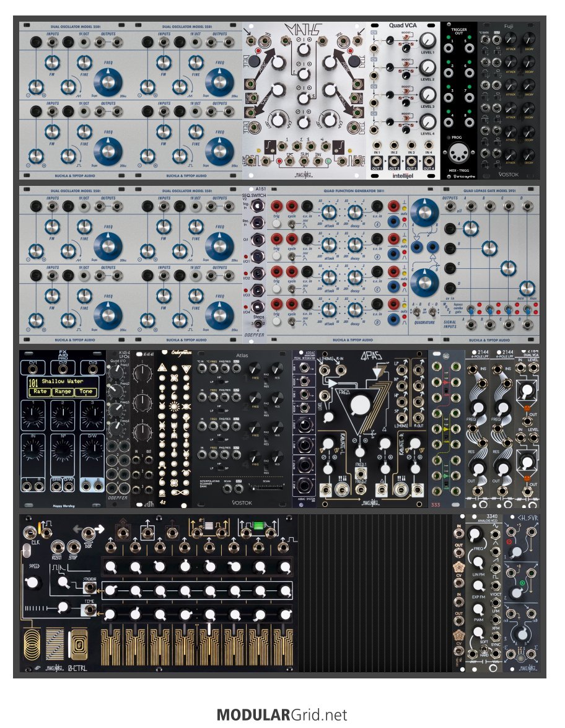The height and width of the screenshot is (728, 565).
Task: Click the FREQ knob on 3340 Analog VCO
Action: (x=474, y=535)
